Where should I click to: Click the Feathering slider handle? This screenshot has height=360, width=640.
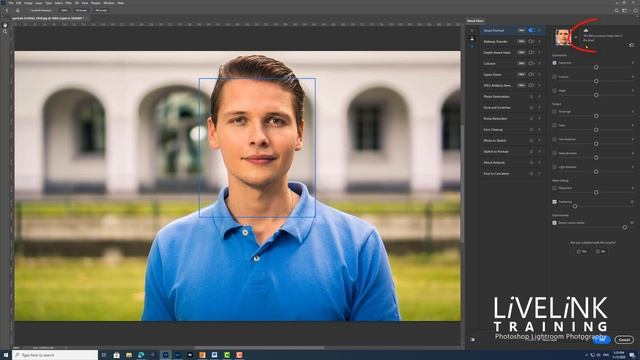(x=575, y=207)
